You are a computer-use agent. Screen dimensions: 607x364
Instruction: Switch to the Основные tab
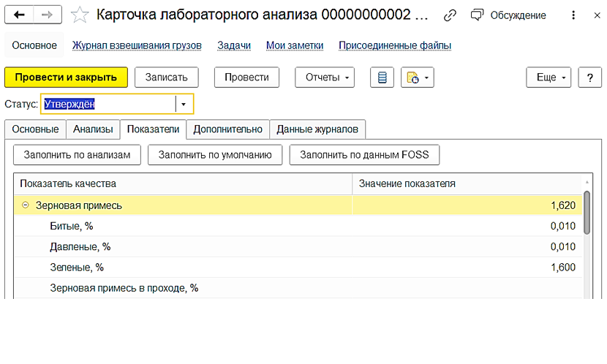click(x=35, y=129)
